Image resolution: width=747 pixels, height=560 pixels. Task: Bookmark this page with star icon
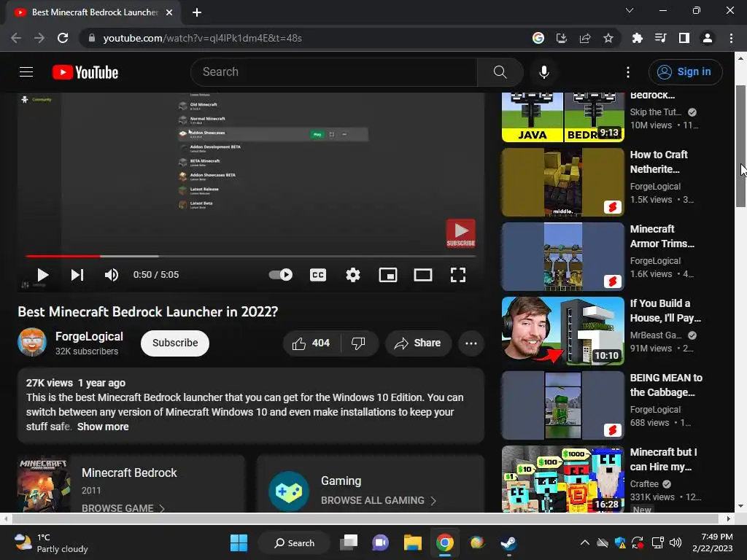608,38
